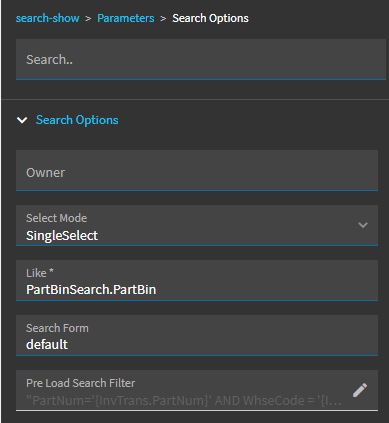Click into the Owner field
Image resolution: width=389 pixels, height=423 pixels.
197,170
